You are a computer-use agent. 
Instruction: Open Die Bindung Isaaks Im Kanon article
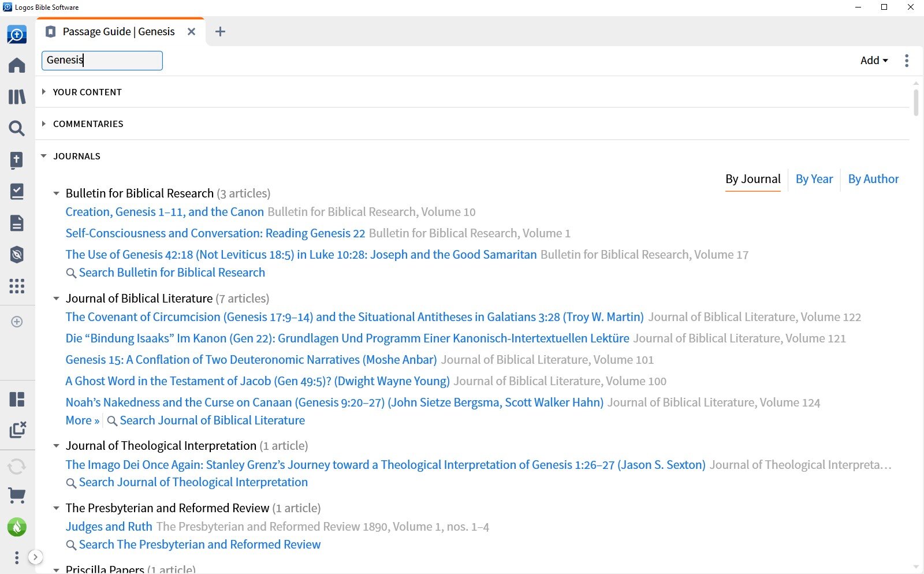(347, 338)
